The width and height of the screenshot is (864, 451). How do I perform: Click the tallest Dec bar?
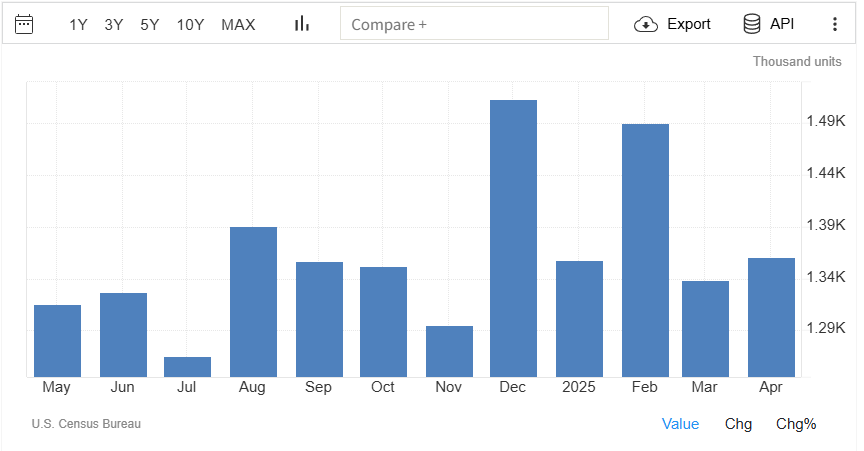(x=513, y=240)
